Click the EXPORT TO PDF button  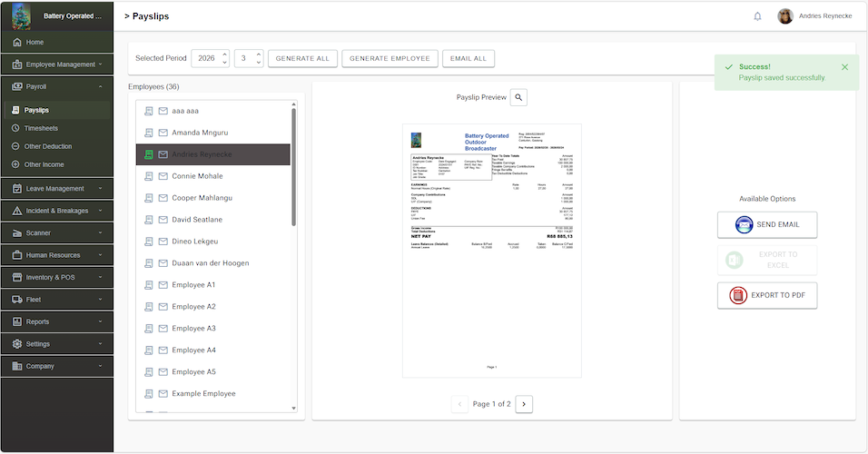tap(767, 296)
